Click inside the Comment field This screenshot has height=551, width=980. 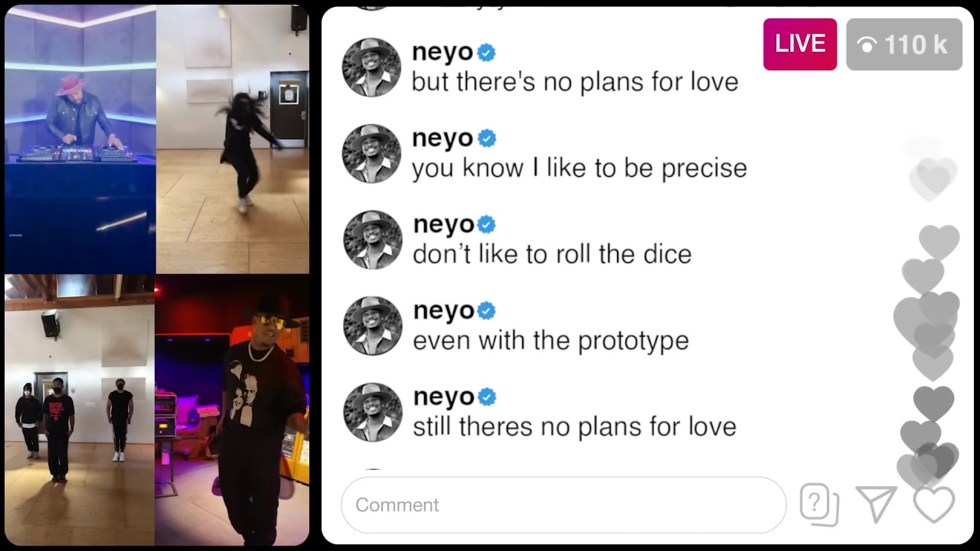(x=563, y=505)
